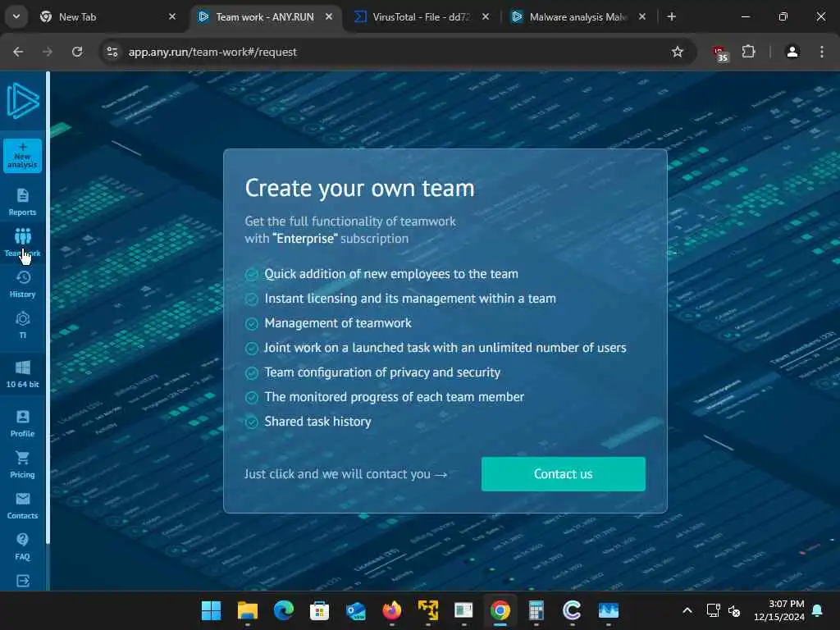Open the History section
This screenshot has height=630, width=840.
pyautogui.click(x=22, y=284)
